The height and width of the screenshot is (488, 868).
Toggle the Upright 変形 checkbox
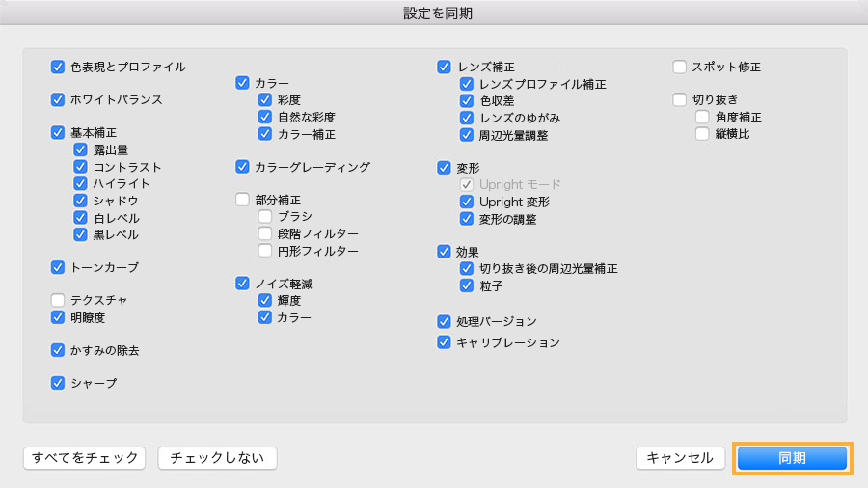click(x=468, y=202)
